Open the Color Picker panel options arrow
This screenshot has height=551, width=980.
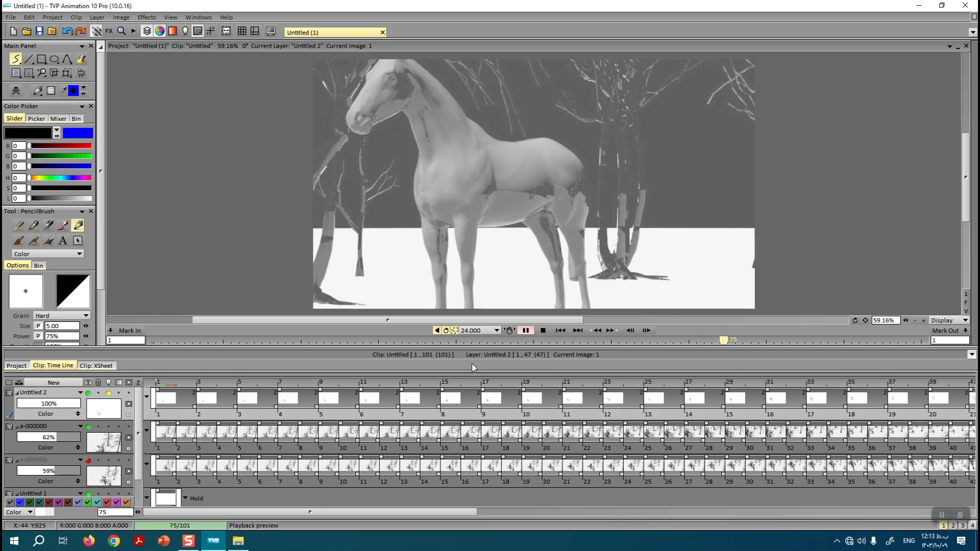click(x=82, y=106)
